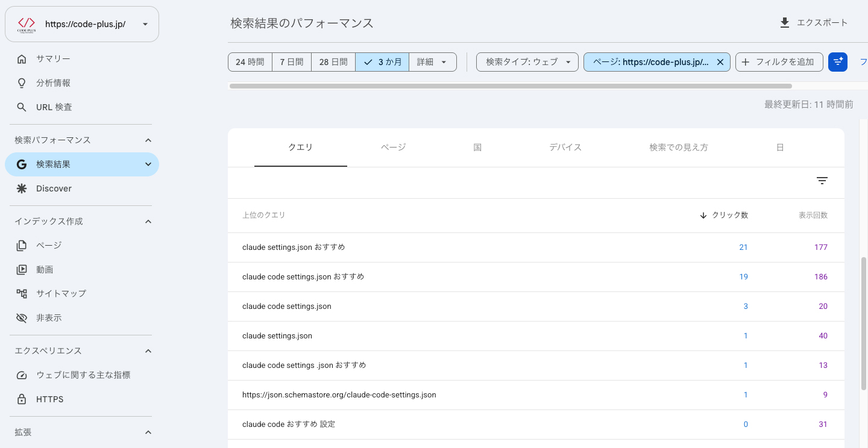Collapse the 検索パフォーマンス section
The width and height of the screenshot is (868, 448).
coord(148,140)
